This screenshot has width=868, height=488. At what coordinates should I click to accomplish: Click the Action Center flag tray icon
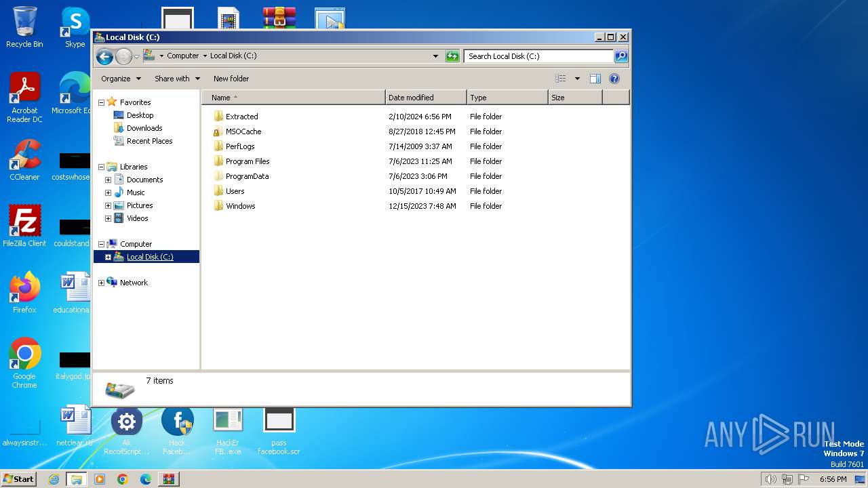[804, 479]
